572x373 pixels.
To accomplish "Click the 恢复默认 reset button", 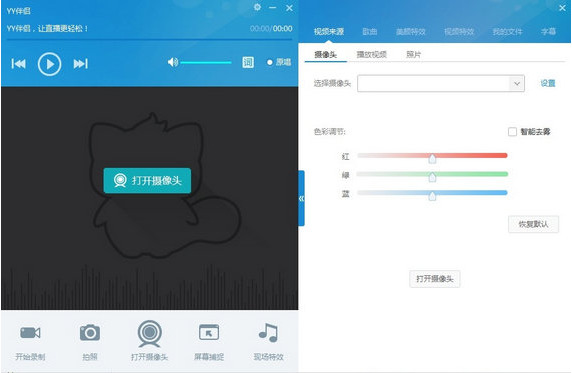I will pyautogui.click(x=533, y=224).
